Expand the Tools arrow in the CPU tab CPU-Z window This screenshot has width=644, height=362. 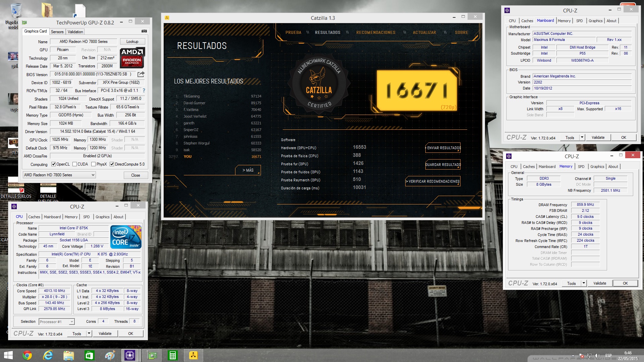click(89, 334)
